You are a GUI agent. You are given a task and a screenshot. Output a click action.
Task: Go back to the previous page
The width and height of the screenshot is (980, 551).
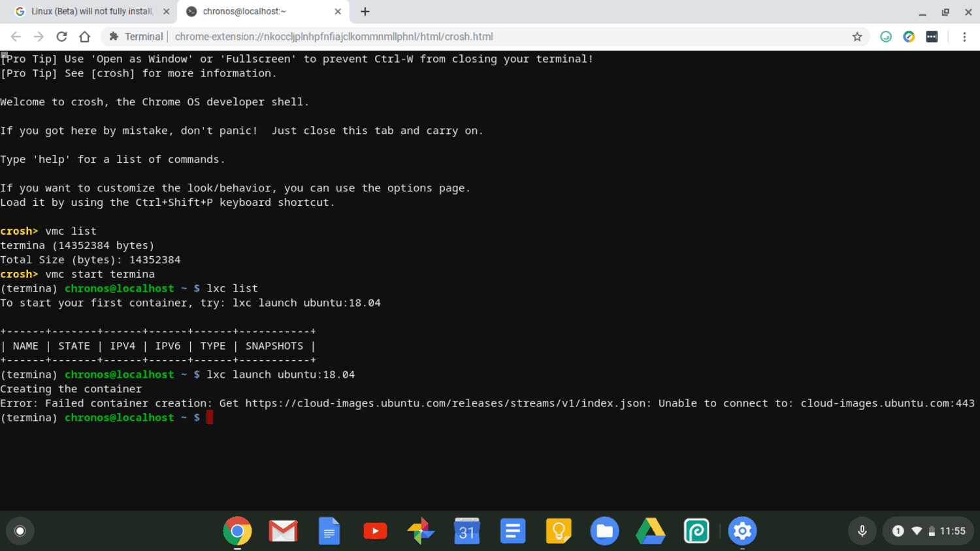(16, 37)
